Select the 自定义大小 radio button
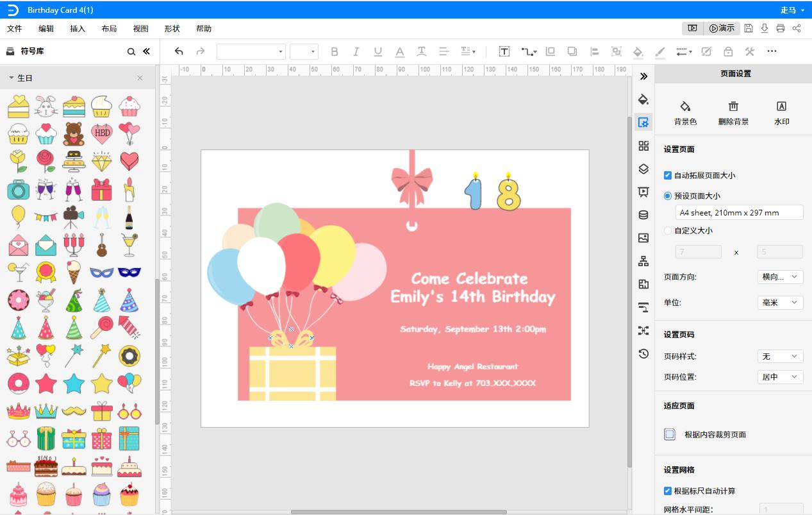The width and height of the screenshot is (812, 515). pyautogui.click(x=668, y=230)
